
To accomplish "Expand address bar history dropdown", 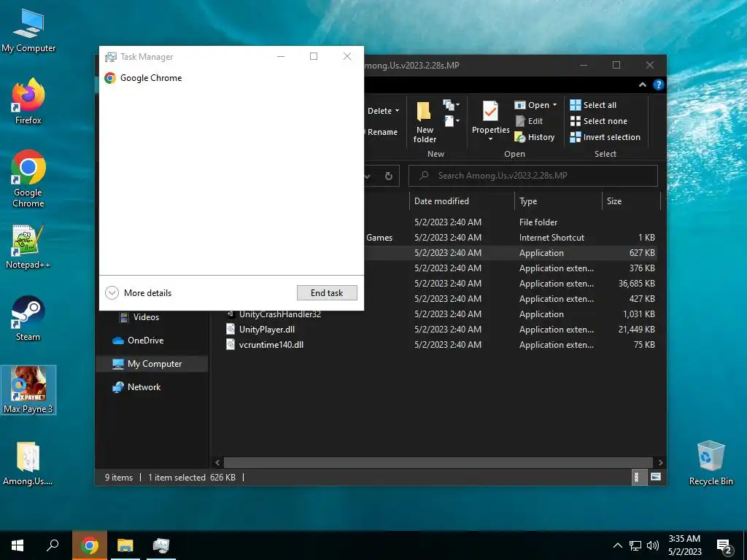I will pyautogui.click(x=368, y=176).
